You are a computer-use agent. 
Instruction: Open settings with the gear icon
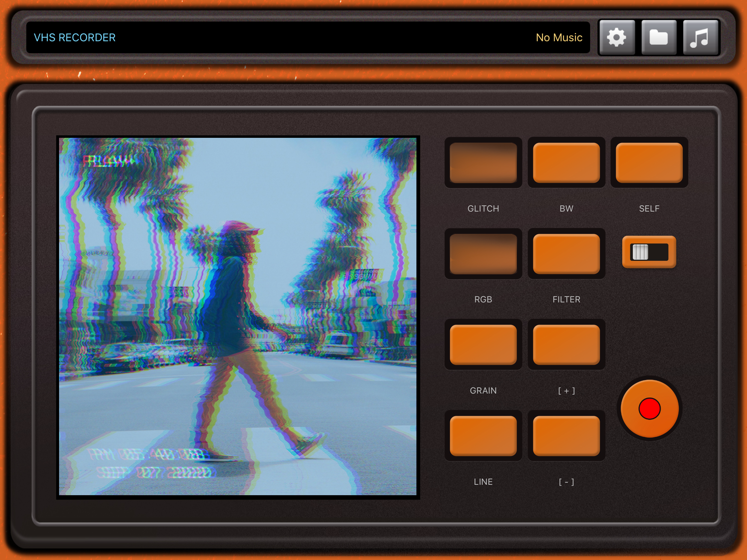pos(617,37)
